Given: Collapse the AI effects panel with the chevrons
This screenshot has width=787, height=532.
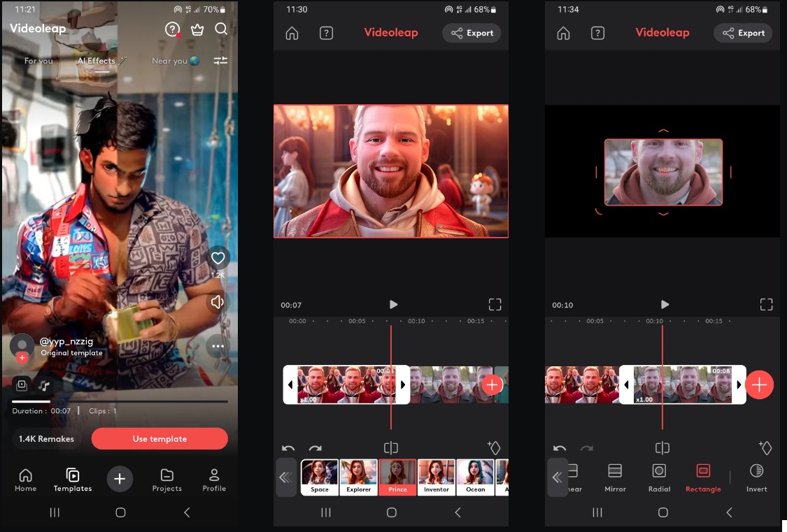Looking at the screenshot, I should click(x=286, y=477).
